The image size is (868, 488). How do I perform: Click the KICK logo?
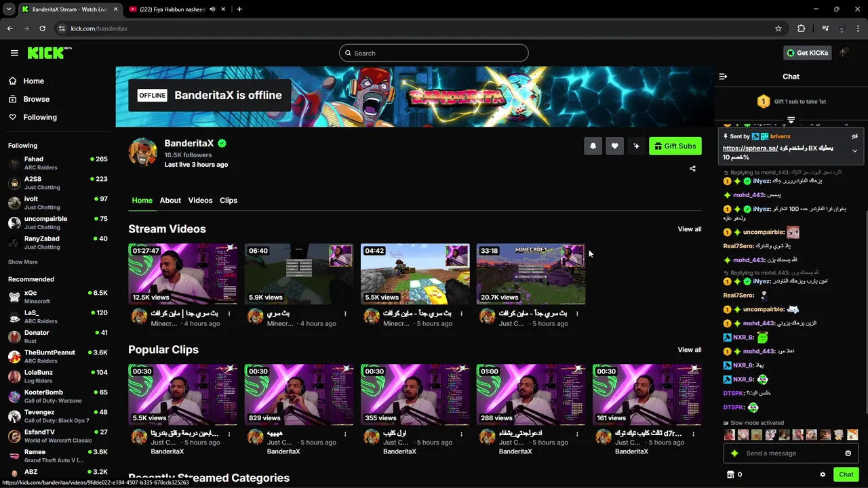click(49, 53)
